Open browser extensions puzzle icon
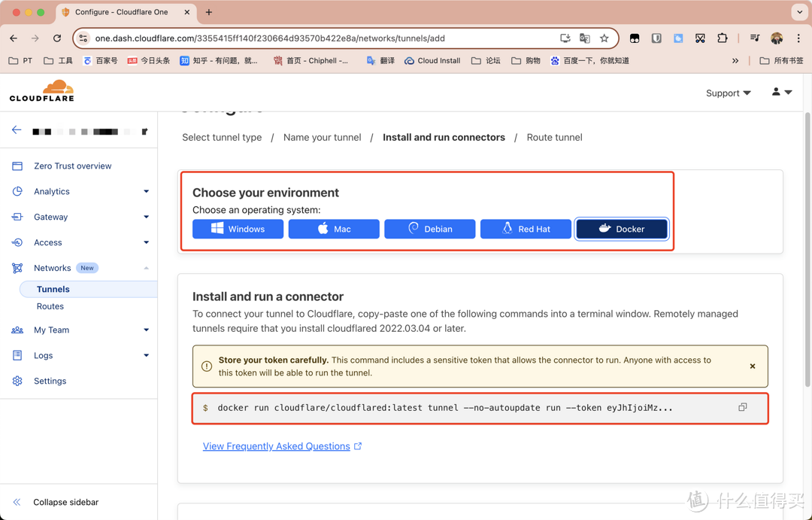 pos(723,38)
